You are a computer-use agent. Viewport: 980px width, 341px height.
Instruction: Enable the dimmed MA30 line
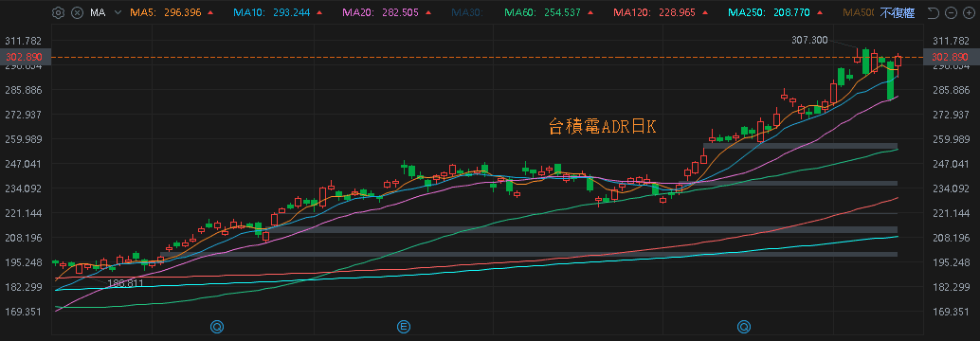[x=467, y=12]
